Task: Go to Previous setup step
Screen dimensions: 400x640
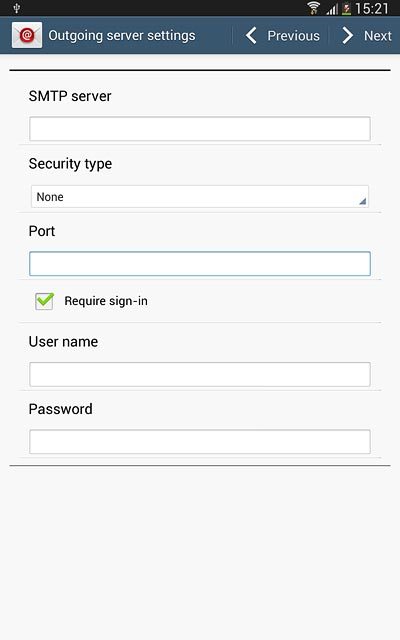Action: pyautogui.click(x=283, y=36)
